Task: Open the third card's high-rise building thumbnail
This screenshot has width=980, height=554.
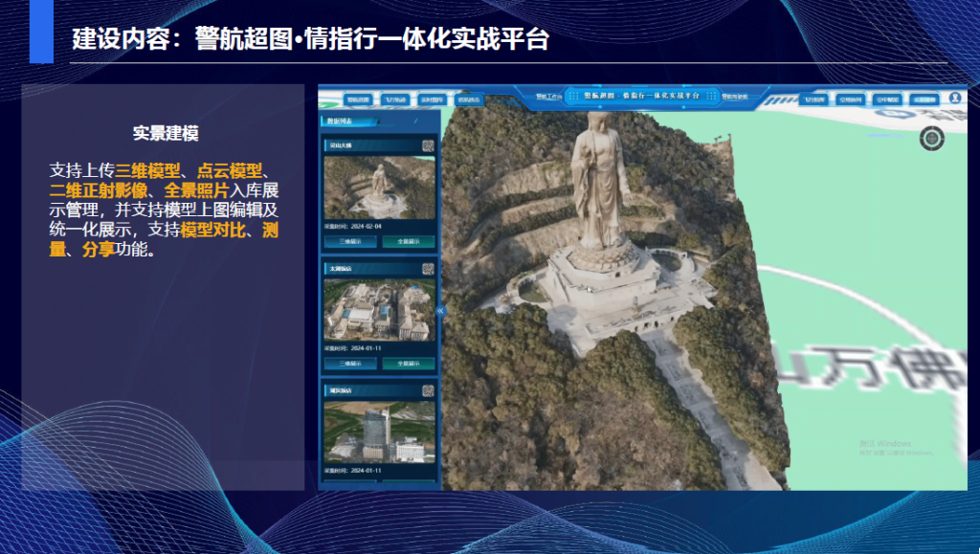Action: pos(379,431)
